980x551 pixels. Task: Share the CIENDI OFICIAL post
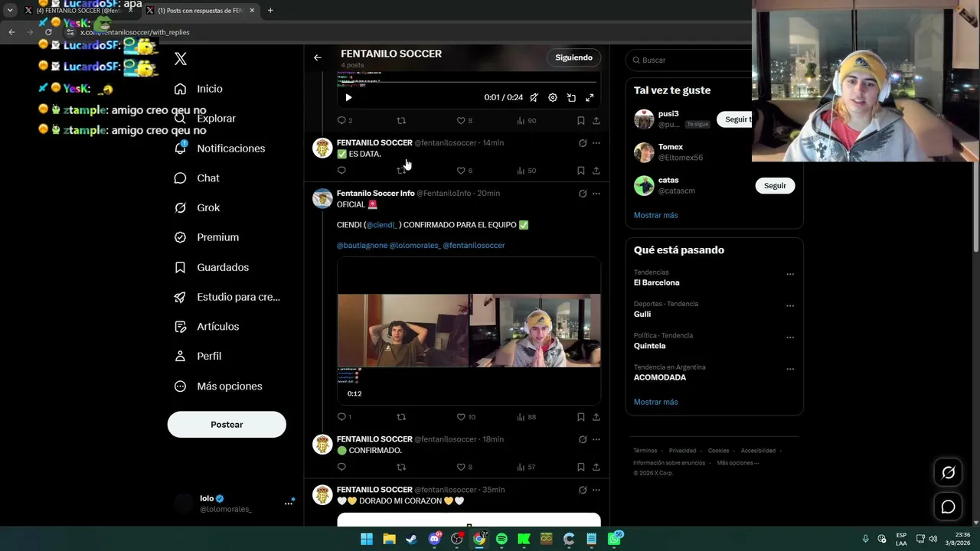pos(596,417)
